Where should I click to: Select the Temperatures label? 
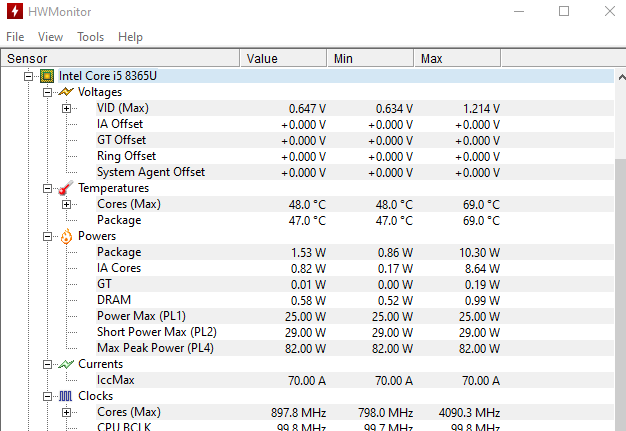[x=113, y=188]
